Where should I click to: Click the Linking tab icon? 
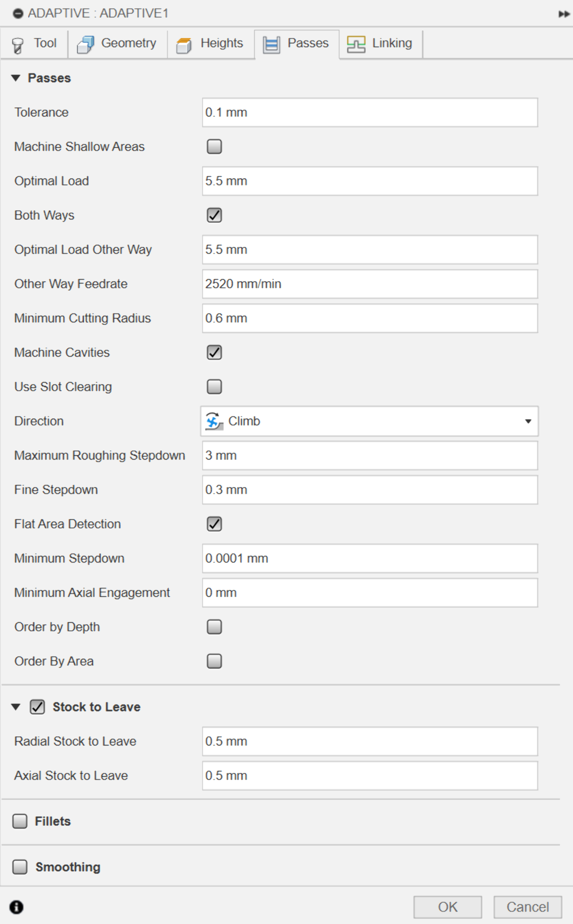[x=356, y=44]
